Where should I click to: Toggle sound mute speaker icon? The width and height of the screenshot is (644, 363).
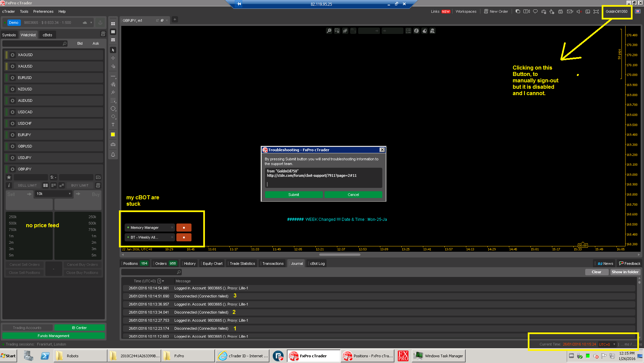578,11
